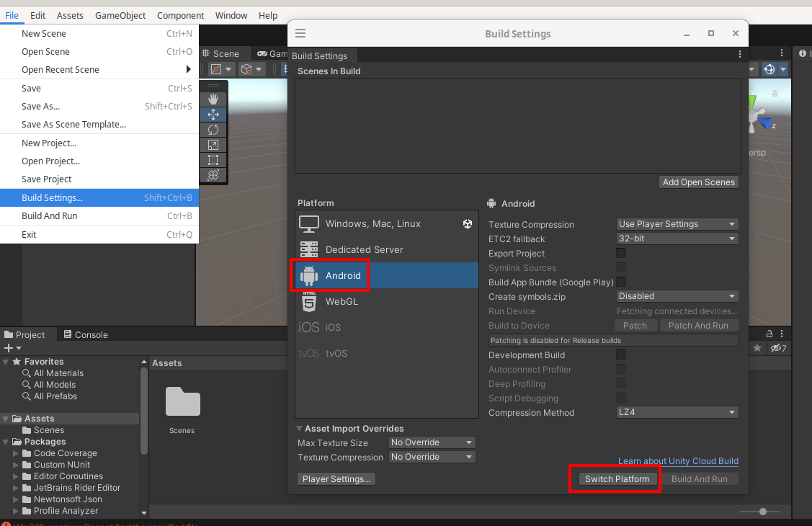This screenshot has width=812, height=526.
Task: Click the Dedicated Server platform icon
Action: [x=309, y=249]
